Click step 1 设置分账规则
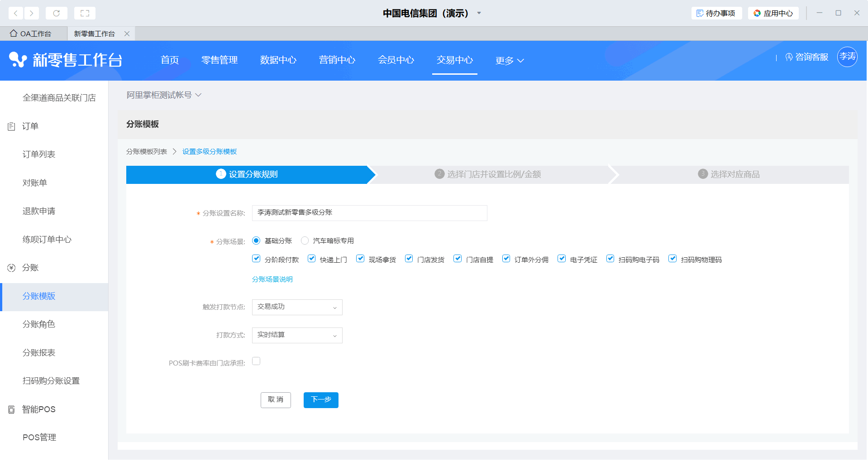The width and height of the screenshot is (868, 462). [247, 174]
